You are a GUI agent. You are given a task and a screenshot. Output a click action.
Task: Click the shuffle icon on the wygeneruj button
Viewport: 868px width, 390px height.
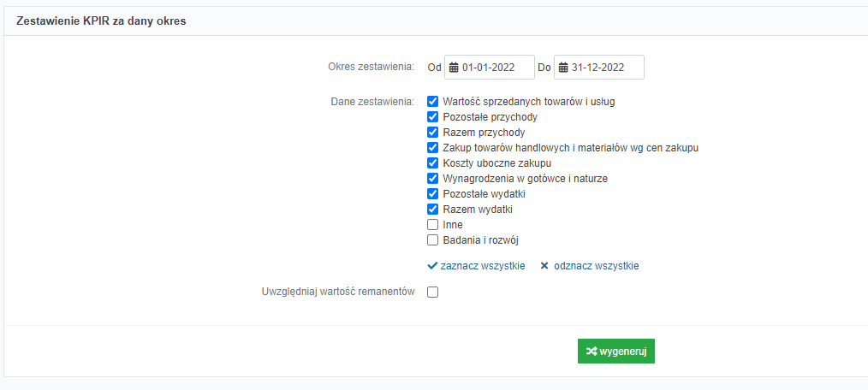point(592,352)
